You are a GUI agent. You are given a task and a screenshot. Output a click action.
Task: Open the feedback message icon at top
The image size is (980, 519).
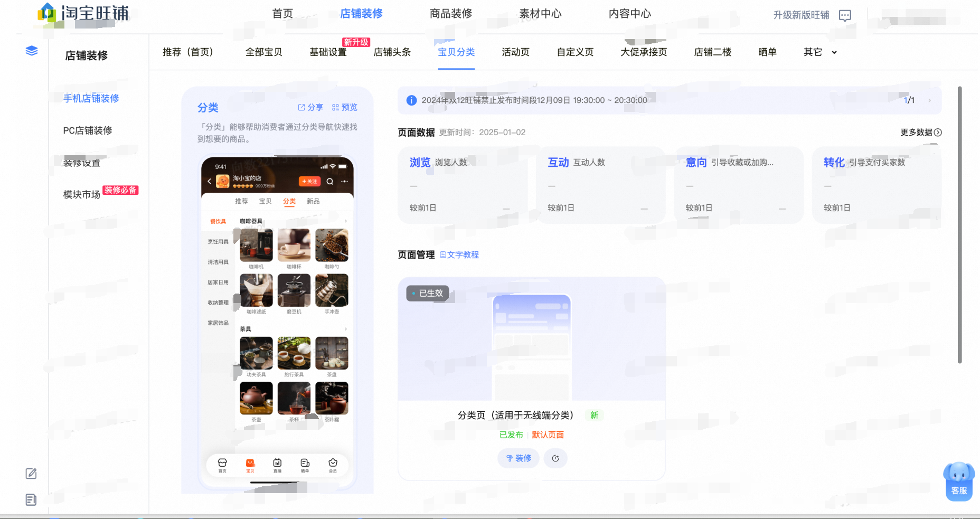pyautogui.click(x=845, y=15)
